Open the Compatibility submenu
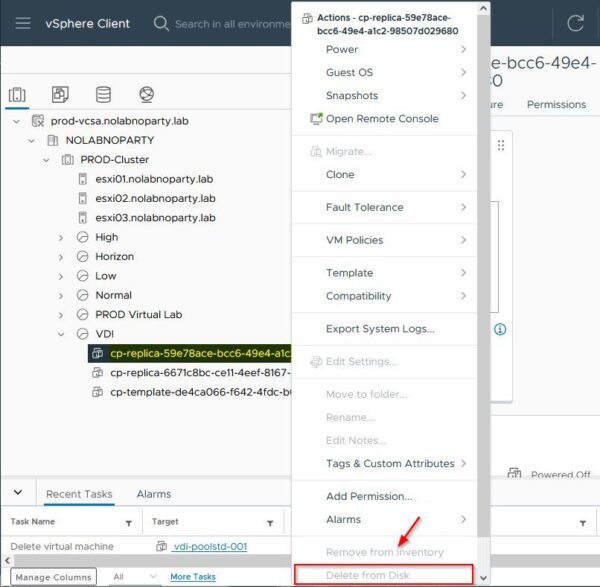This screenshot has height=587, width=600. [385, 296]
